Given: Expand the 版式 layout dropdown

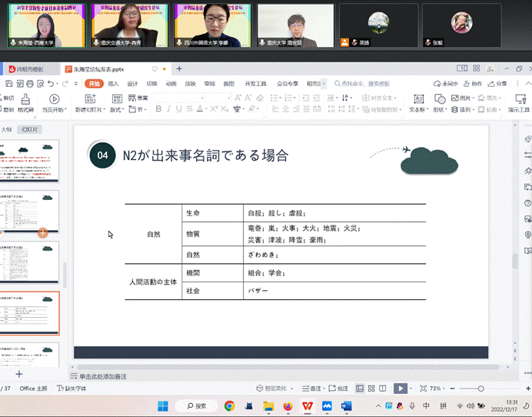Looking at the screenshot, I should coord(117,109).
